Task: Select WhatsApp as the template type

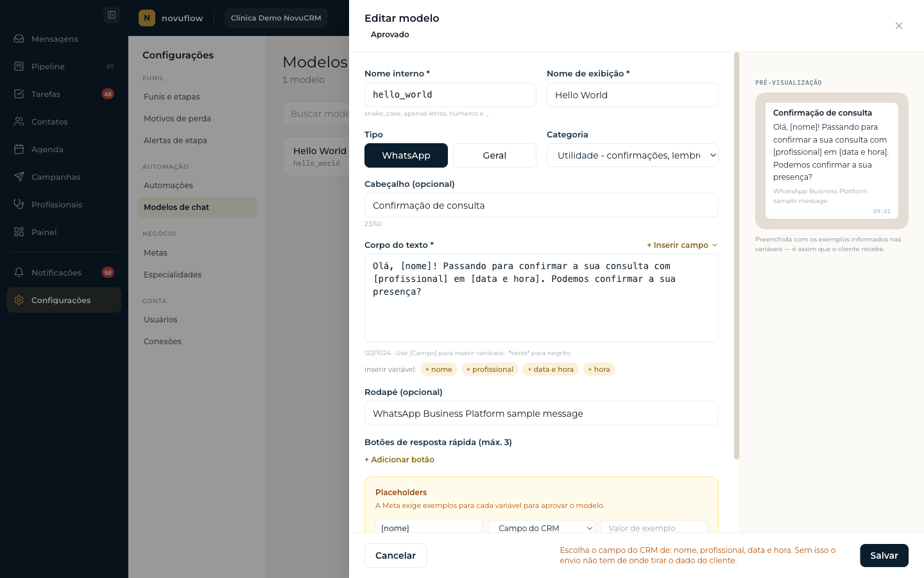Action: tap(406, 155)
